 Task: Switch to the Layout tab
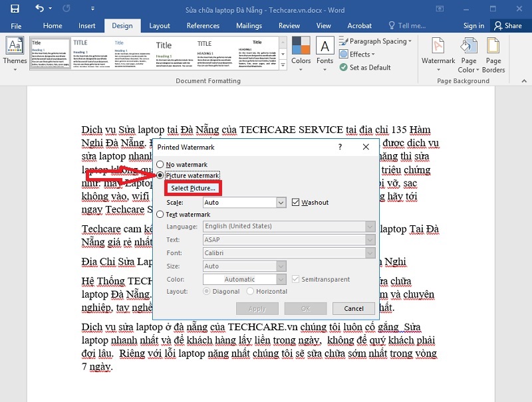coord(160,26)
